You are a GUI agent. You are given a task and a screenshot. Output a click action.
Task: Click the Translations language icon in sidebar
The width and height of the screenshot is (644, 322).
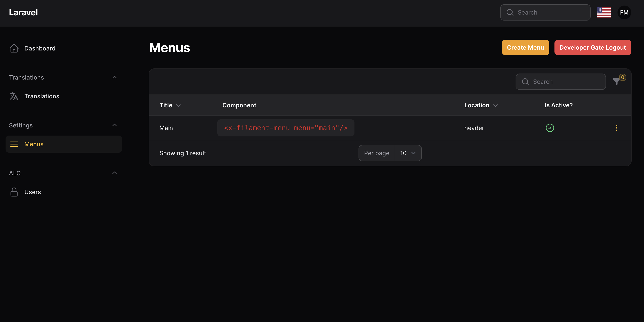(x=14, y=96)
